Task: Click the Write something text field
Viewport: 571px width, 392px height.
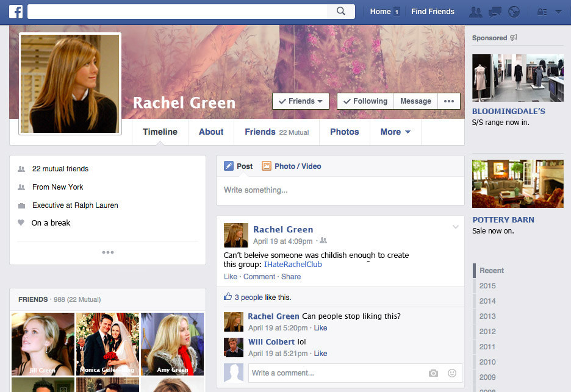Action: click(340, 190)
